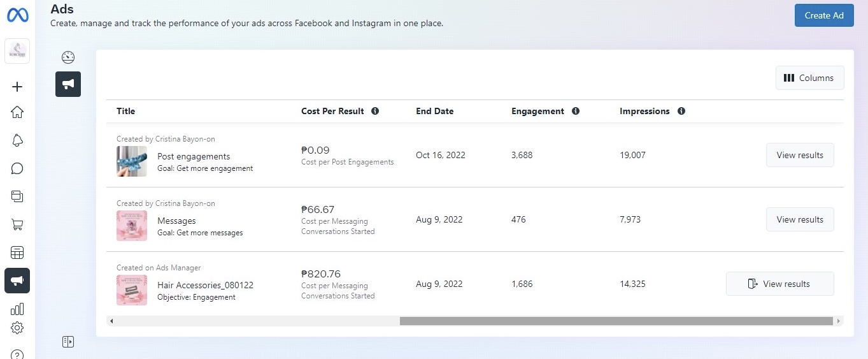Image resolution: width=868 pixels, height=359 pixels.
Task: Click the Create Ad button
Action: coord(823,15)
